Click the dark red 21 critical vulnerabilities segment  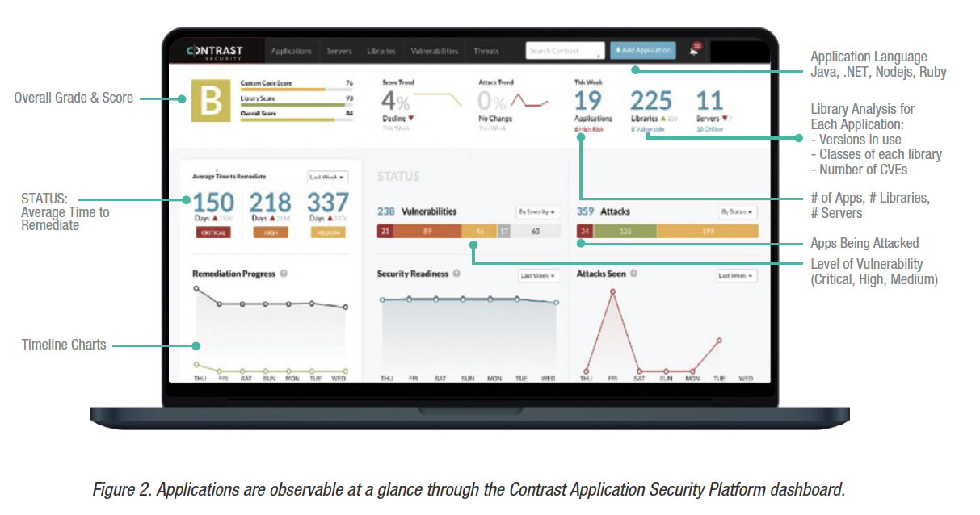pos(385,232)
